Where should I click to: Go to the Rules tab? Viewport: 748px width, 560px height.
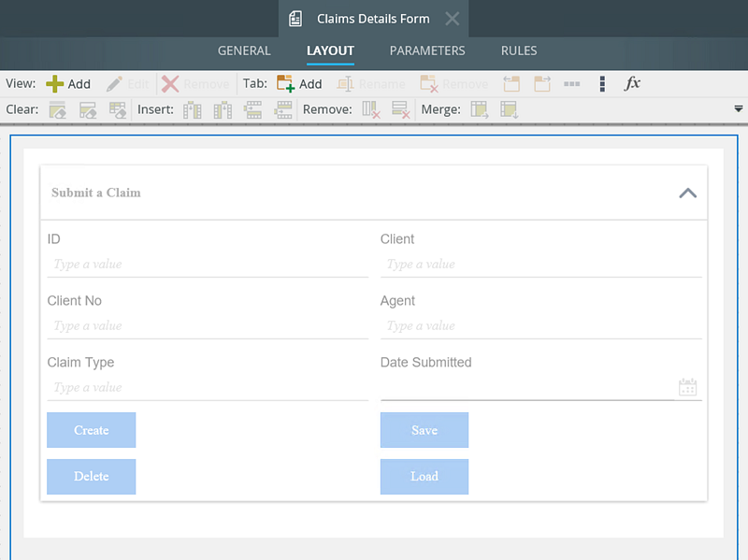519,50
